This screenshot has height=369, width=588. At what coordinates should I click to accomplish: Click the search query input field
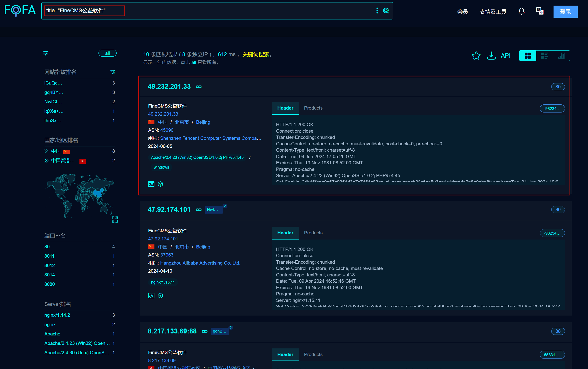[x=207, y=11]
